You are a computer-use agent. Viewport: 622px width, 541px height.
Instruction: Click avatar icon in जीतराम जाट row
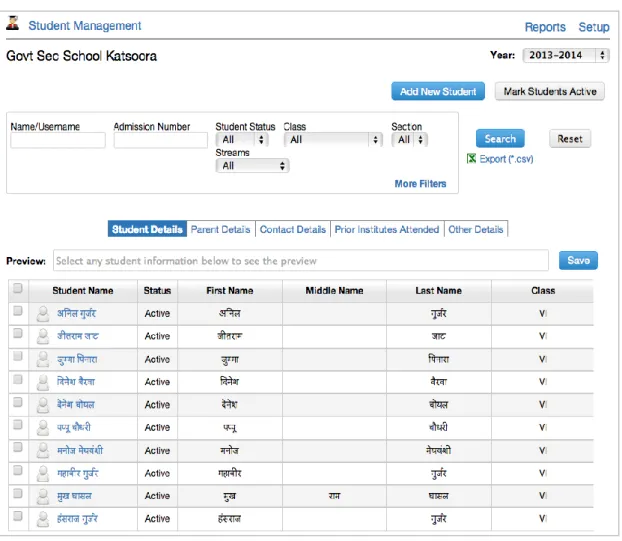43,336
